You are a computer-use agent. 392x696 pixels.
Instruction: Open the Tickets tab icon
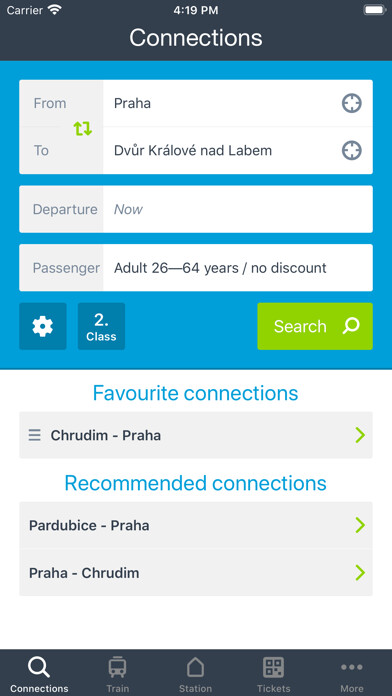(273, 667)
